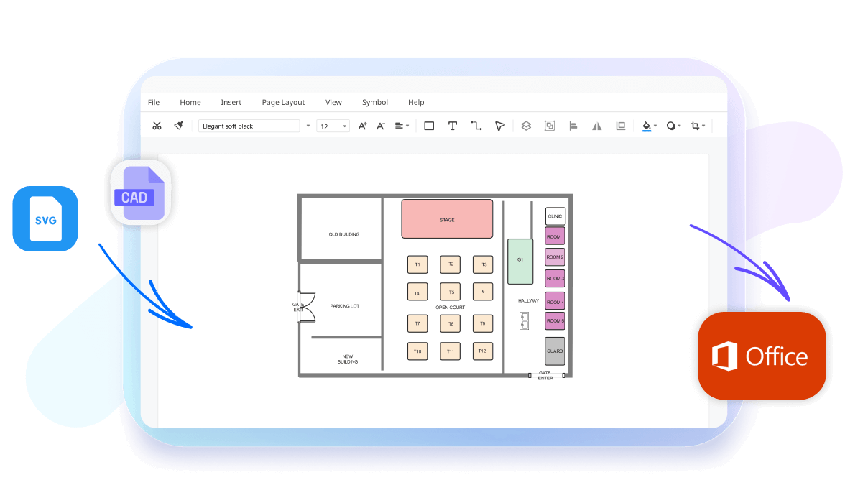Open the File menu
Screen dimensions: 868x503
154,102
